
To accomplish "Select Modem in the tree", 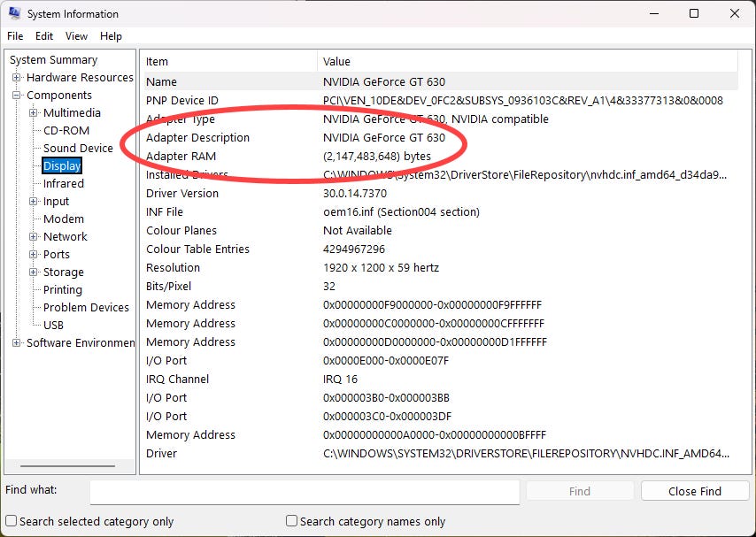I will click(64, 219).
